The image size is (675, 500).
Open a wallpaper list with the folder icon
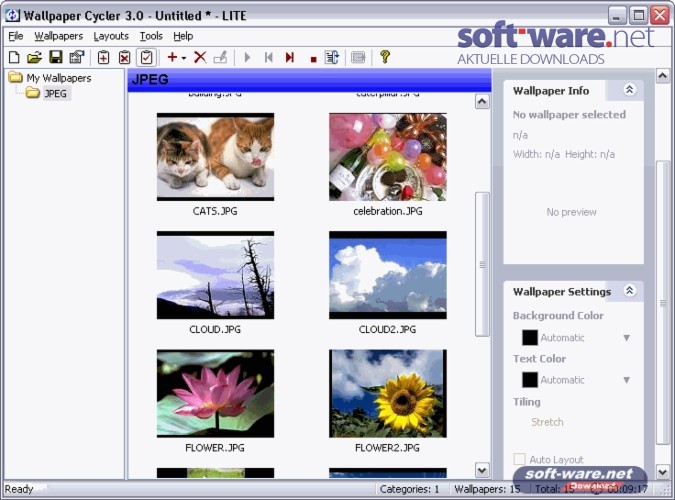coord(34,57)
